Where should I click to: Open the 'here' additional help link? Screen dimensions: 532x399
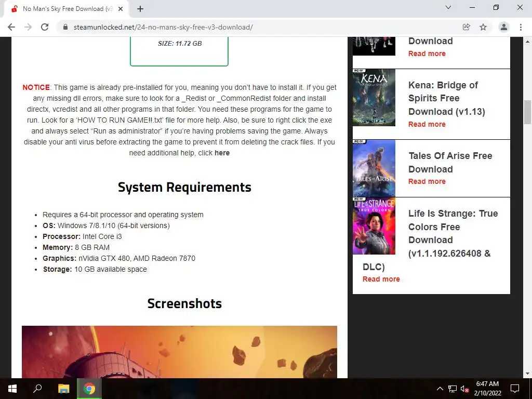coord(222,153)
